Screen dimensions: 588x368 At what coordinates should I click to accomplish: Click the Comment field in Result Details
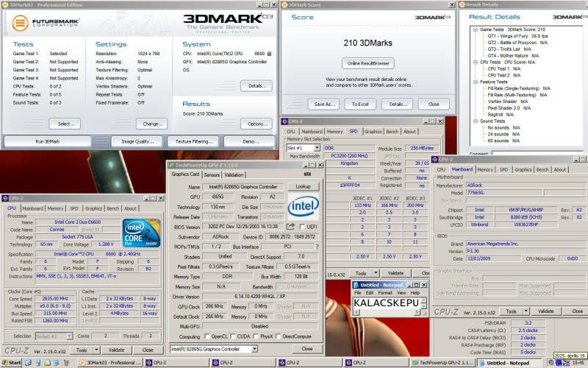click(x=537, y=153)
